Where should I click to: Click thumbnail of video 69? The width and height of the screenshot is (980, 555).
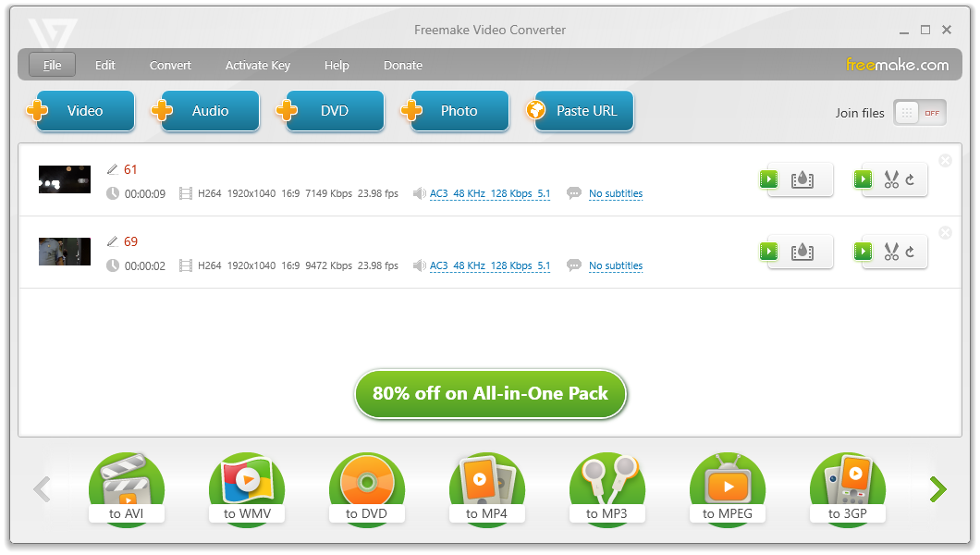pos(65,252)
